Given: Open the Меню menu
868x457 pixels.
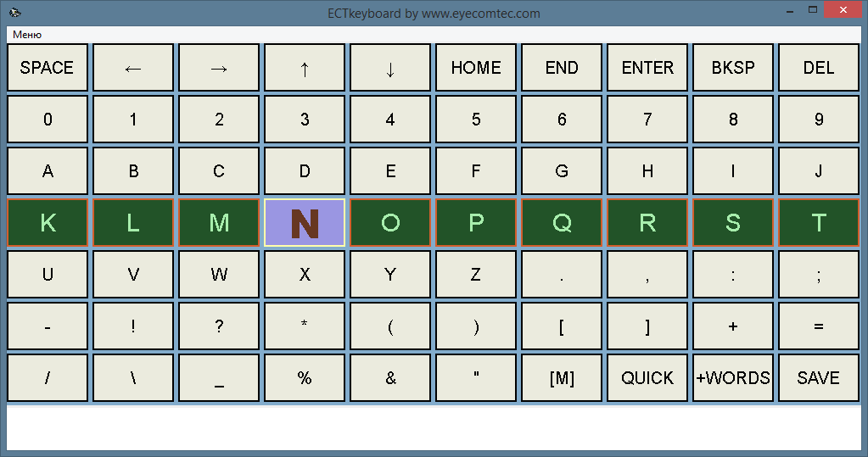Looking at the screenshot, I should pyautogui.click(x=27, y=34).
